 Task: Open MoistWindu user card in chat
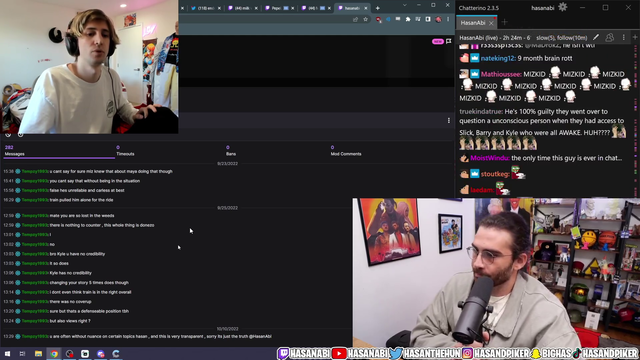(489, 158)
